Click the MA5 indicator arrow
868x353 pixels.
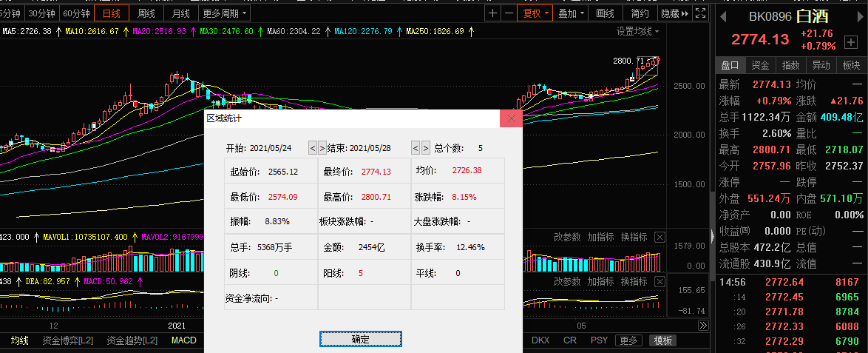click(x=58, y=31)
